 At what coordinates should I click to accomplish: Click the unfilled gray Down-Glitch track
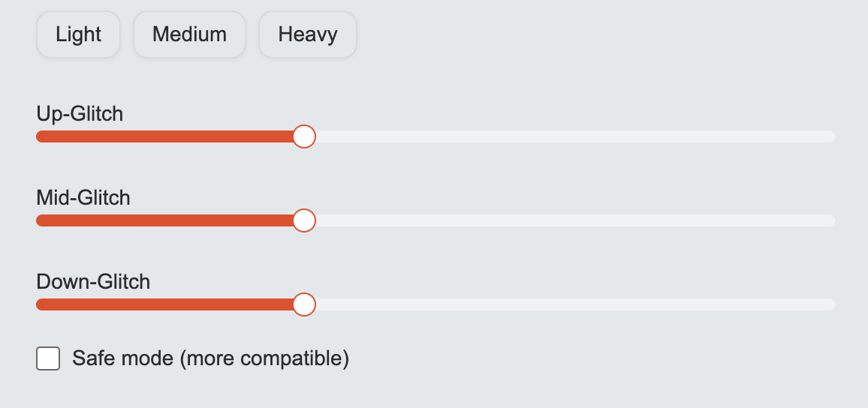(x=571, y=304)
